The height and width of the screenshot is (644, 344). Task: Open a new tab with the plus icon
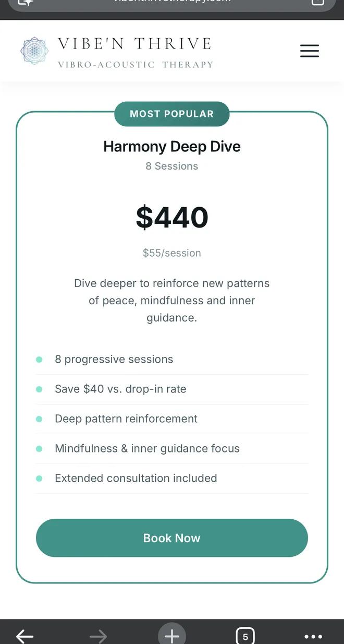coord(171,636)
